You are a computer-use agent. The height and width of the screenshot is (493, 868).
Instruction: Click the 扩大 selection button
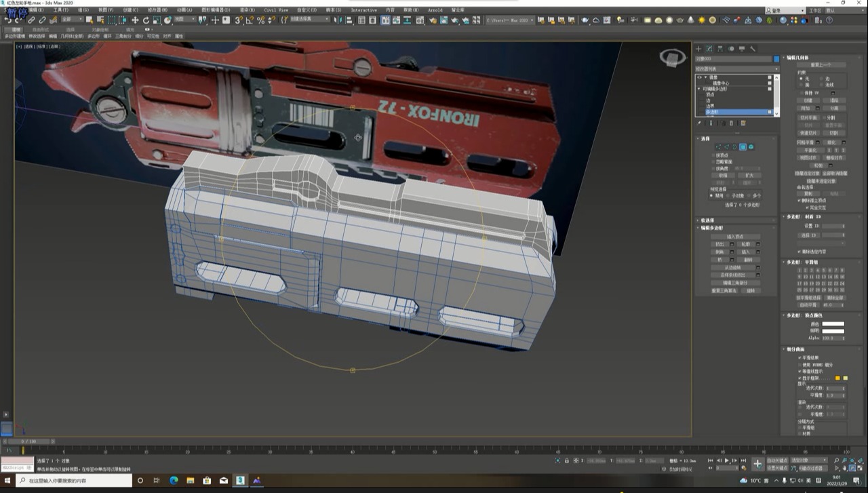tap(749, 175)
